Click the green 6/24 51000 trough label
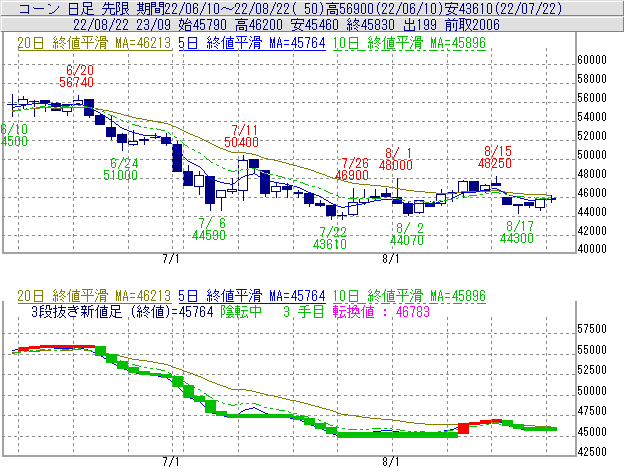The image size is (624, 475). coord(120,169)
